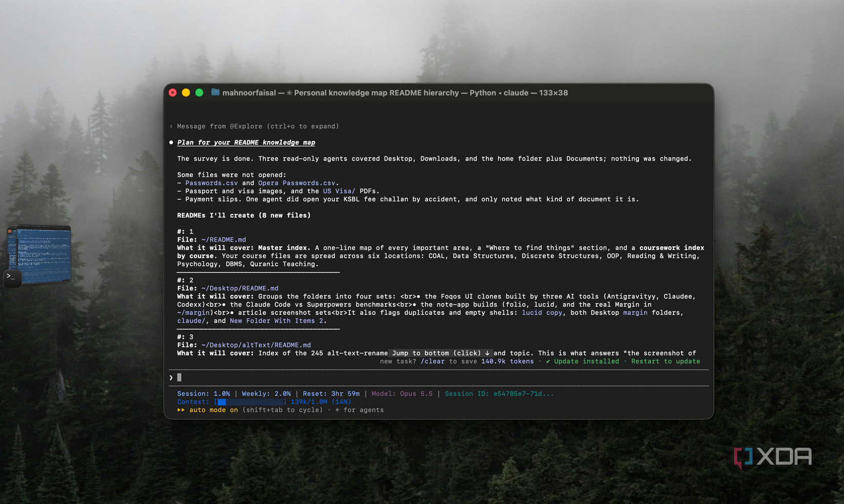Click "READMEs I'll create (8 new files)" heading
Screen dimensions: 844x504
pyautogui.click(x=244, y=216)
